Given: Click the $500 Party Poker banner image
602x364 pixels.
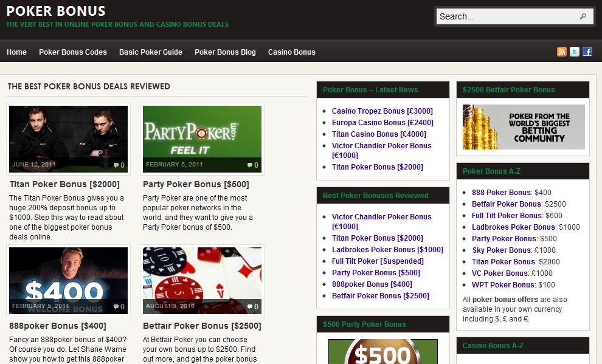Looking at the screenshot, I should click(x=382, y=351).
